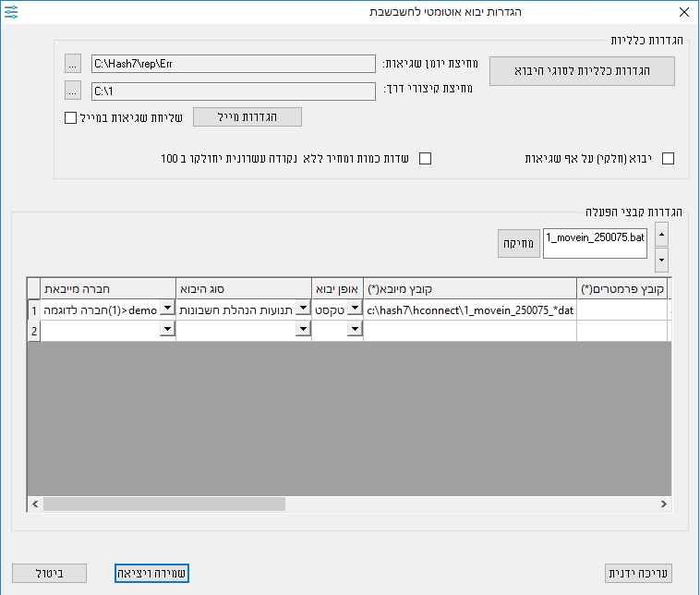Toggle partial import despite errors checkbox
This screenshot has height=595, width=700.
point(668,159)
